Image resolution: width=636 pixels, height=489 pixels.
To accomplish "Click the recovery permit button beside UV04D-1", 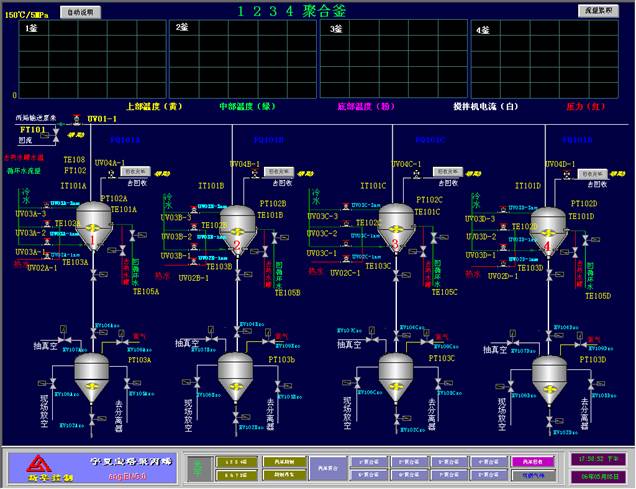I will point(592,174).
